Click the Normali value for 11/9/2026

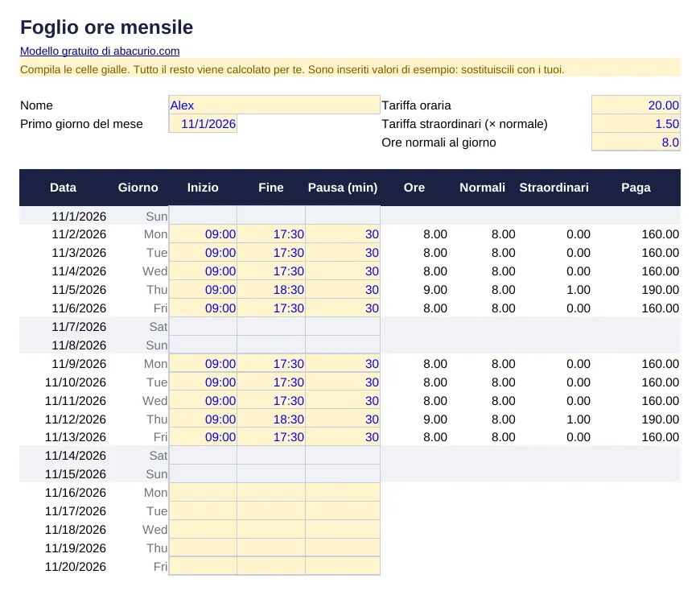503,364
